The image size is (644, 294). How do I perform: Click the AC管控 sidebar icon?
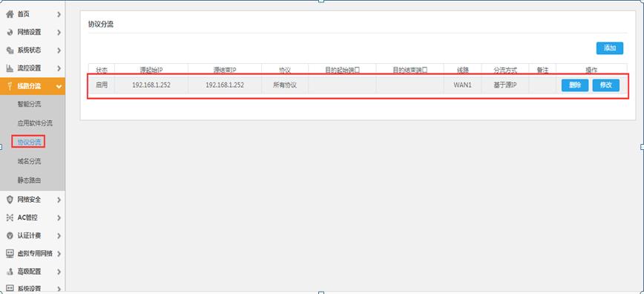point(10,218)
